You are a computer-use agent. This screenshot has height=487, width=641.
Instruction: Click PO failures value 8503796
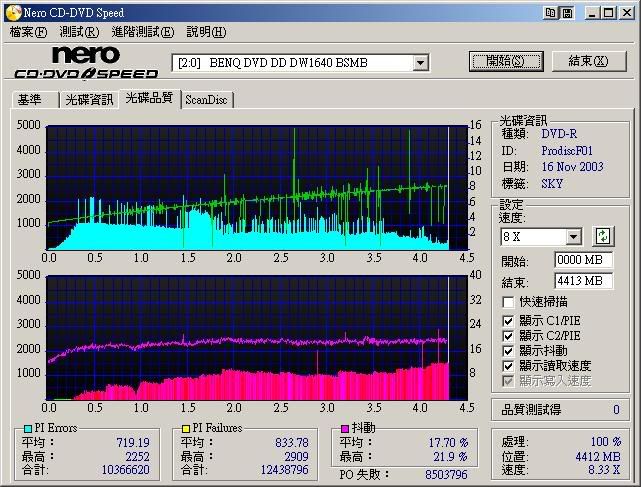point(446,475)
